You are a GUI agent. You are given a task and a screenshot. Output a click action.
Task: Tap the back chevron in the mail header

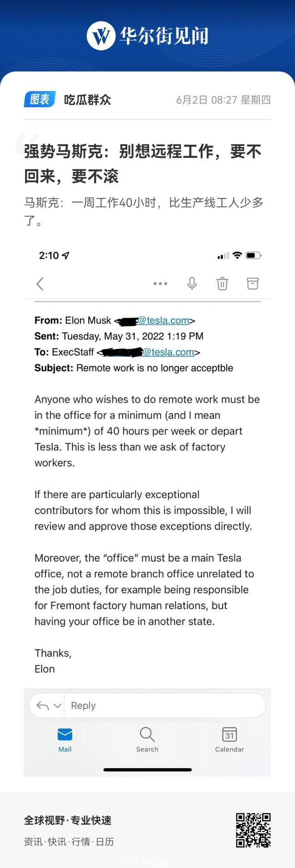[40, 283]
